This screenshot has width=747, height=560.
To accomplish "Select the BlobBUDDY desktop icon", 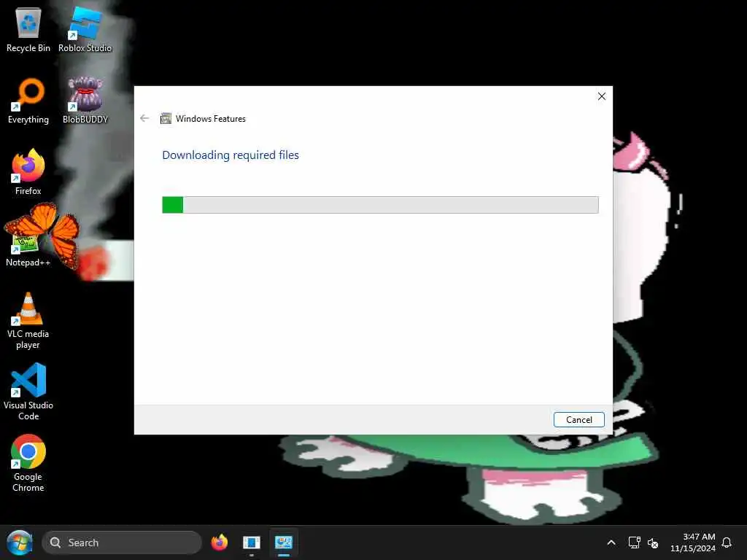I will (x=85, y=101).
